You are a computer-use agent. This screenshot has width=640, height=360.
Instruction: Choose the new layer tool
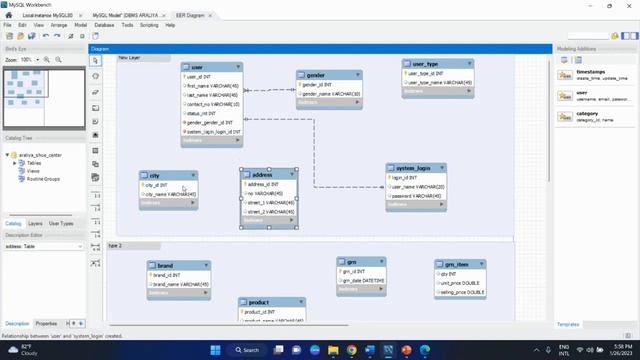96,108
